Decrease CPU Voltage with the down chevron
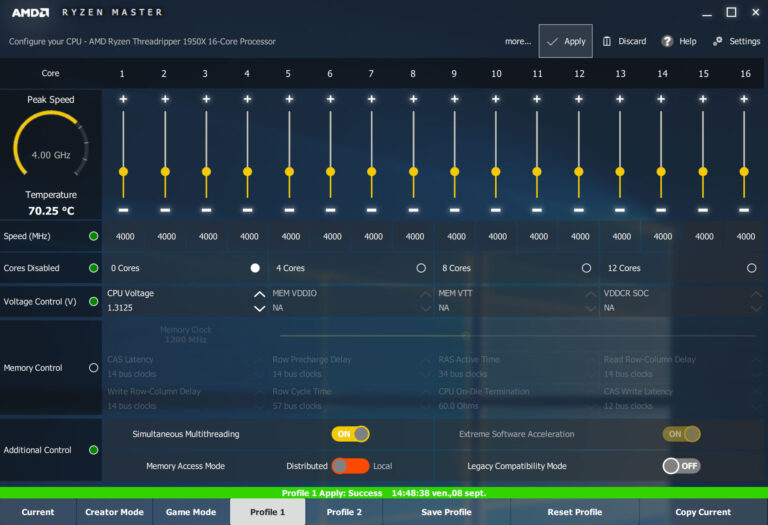 [260, 308]
